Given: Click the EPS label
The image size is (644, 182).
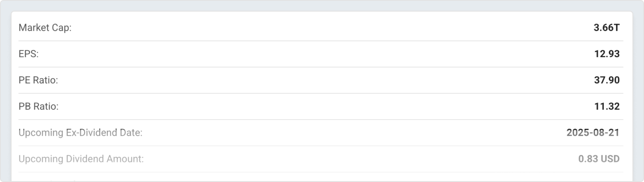Looking at the screenshot, I should [x=29, y=54].
